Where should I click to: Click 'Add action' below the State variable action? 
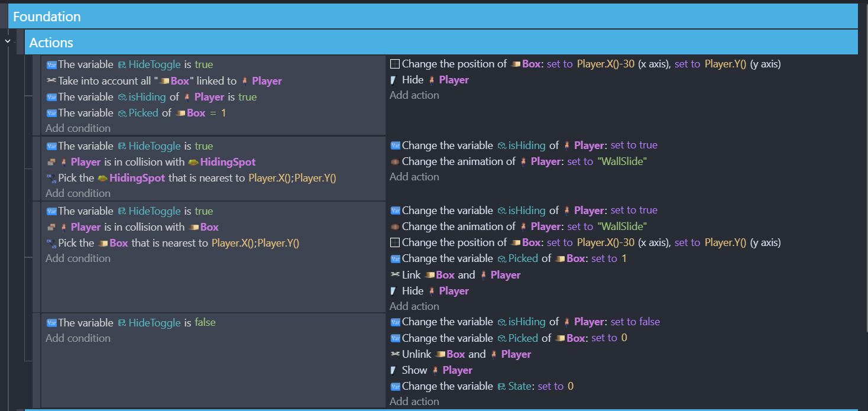414,402
